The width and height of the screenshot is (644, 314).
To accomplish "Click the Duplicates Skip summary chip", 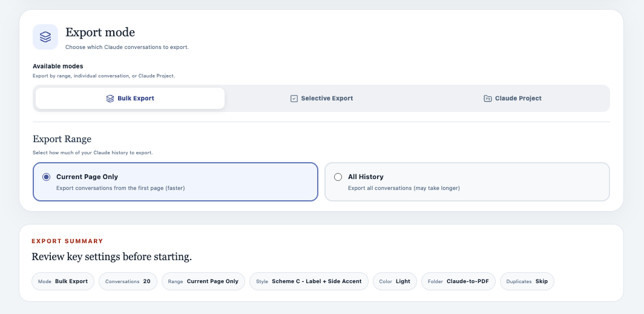I will [x=527, y=281].
